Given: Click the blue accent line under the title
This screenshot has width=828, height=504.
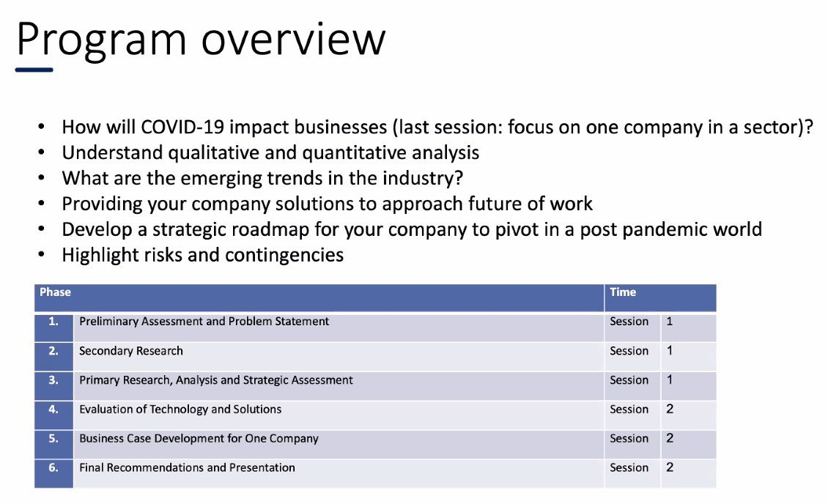Looking at the screenshot, I should pyautogui.click(x=34, y=70).
